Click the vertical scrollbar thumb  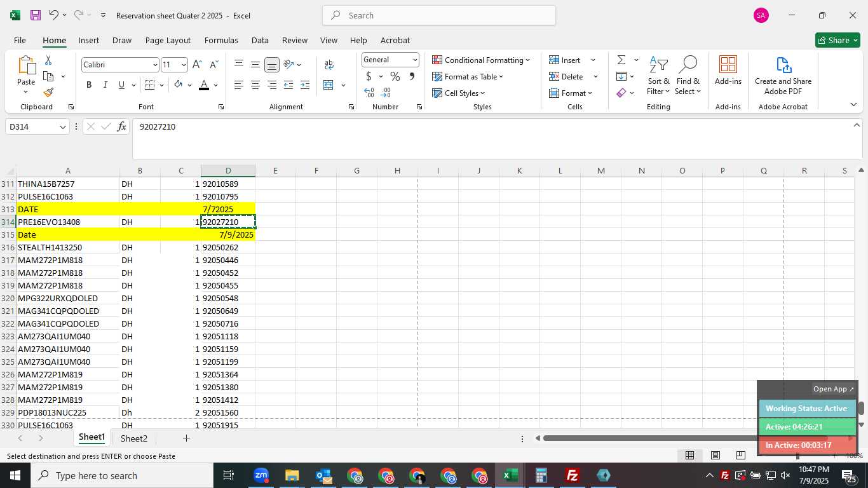(862, 408)
